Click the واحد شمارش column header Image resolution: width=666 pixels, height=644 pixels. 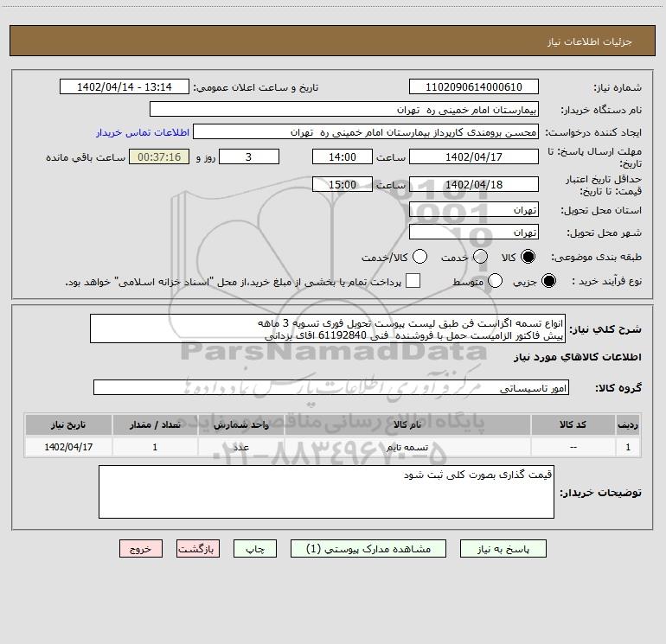point(240,424)
